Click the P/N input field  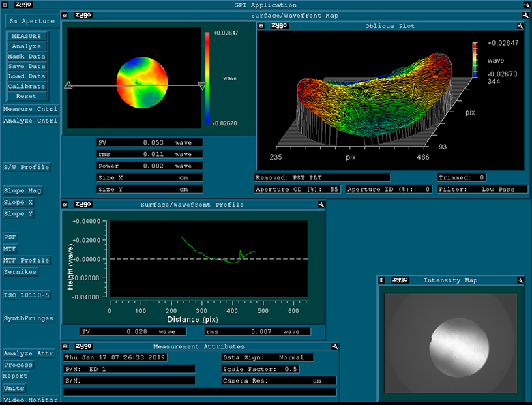click(x=130, y=369)
